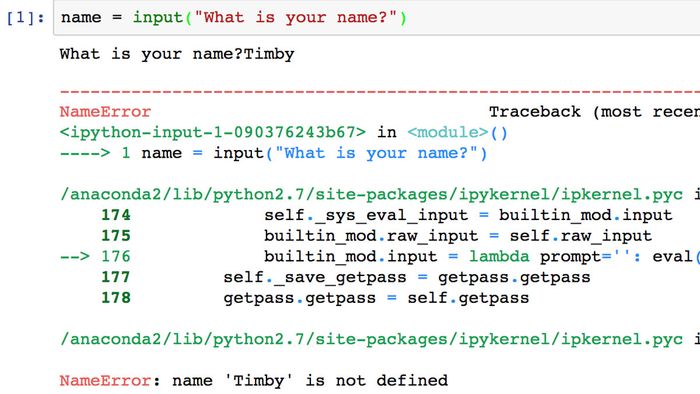Image resolution: width=700 pixels, height=394 pixels.
Task: Click the code cell input containing name = input
Action: click(x=376, y=18)
